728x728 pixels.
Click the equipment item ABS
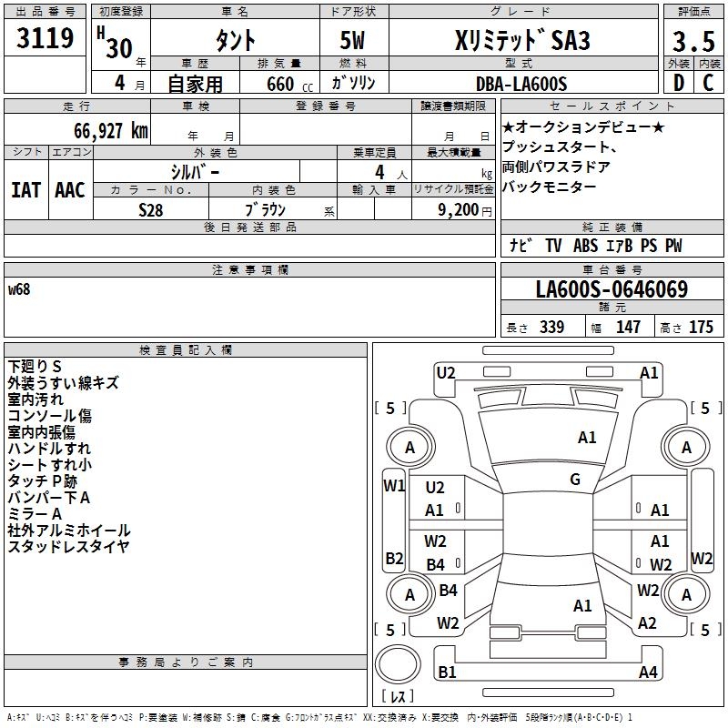point(585,245)
